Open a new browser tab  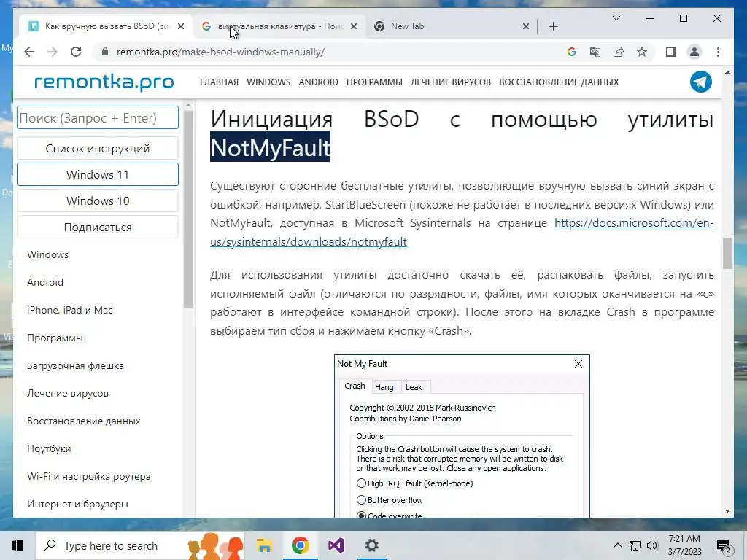(553, 26)
